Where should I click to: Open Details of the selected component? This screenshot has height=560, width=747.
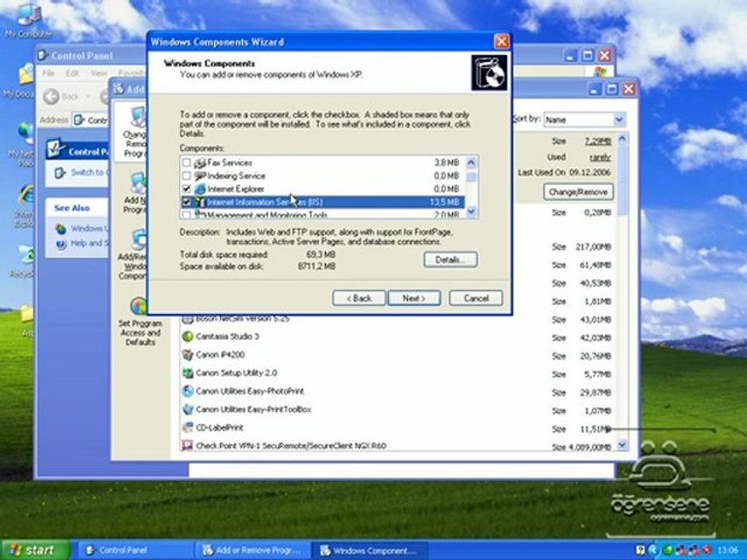(x=451, y=260)
